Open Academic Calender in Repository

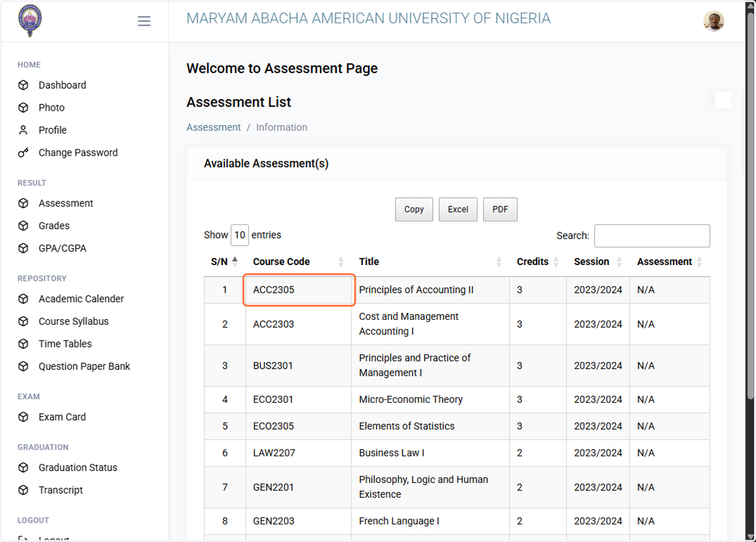tap(81, 299)
